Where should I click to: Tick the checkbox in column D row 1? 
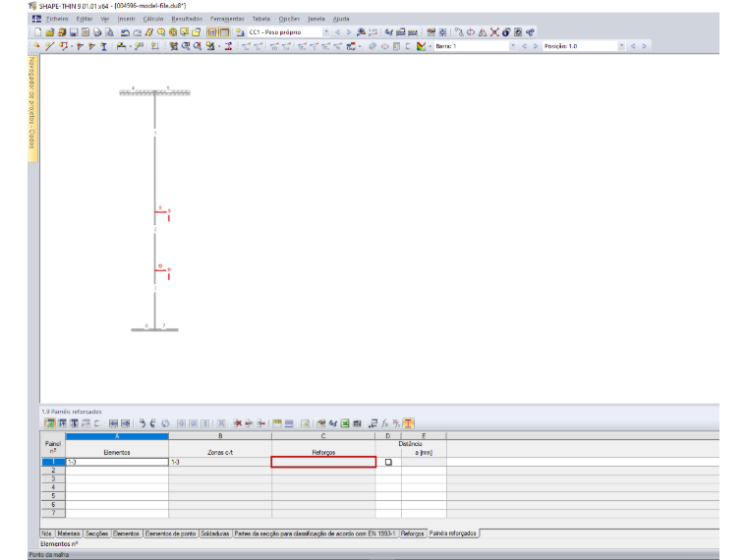[388, 462]
